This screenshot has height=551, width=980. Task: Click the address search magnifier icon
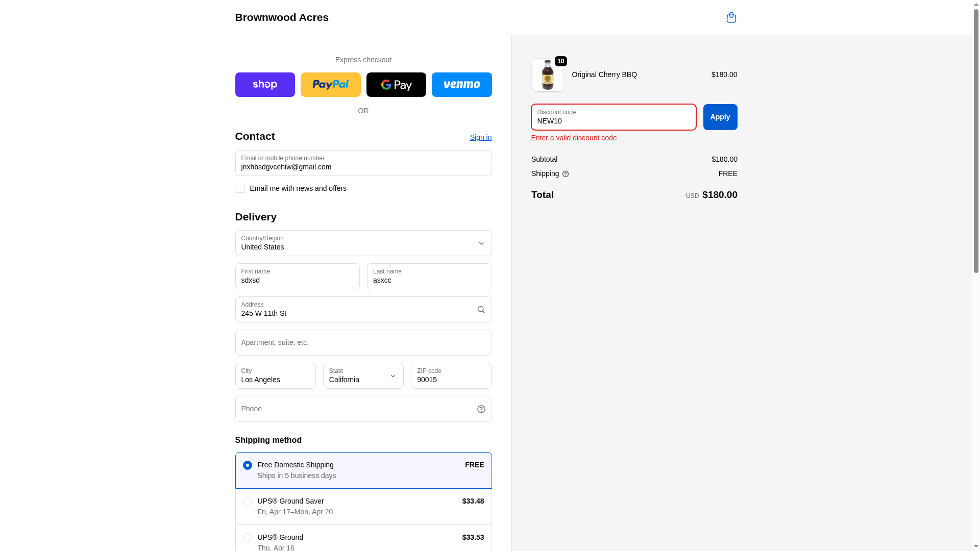pos(481,310)
